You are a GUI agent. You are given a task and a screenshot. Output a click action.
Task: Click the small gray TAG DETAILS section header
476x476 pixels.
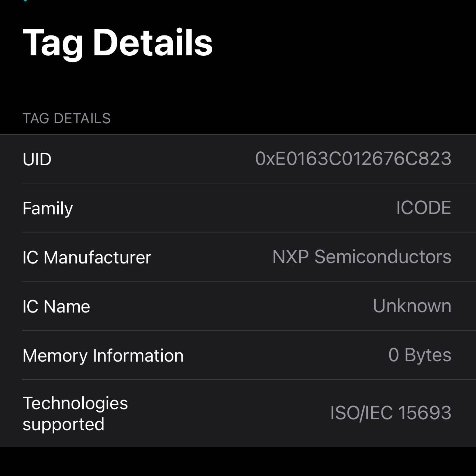[67, 118]
